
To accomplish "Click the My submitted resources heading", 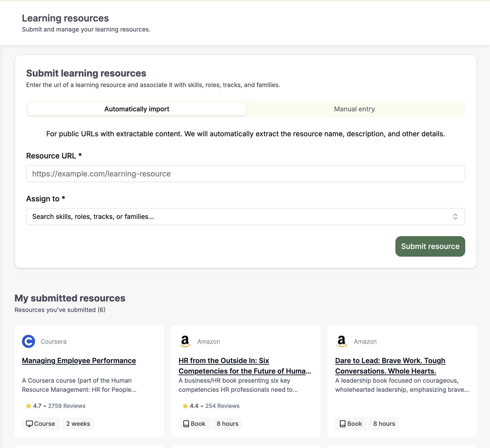I will coord(70,298).
